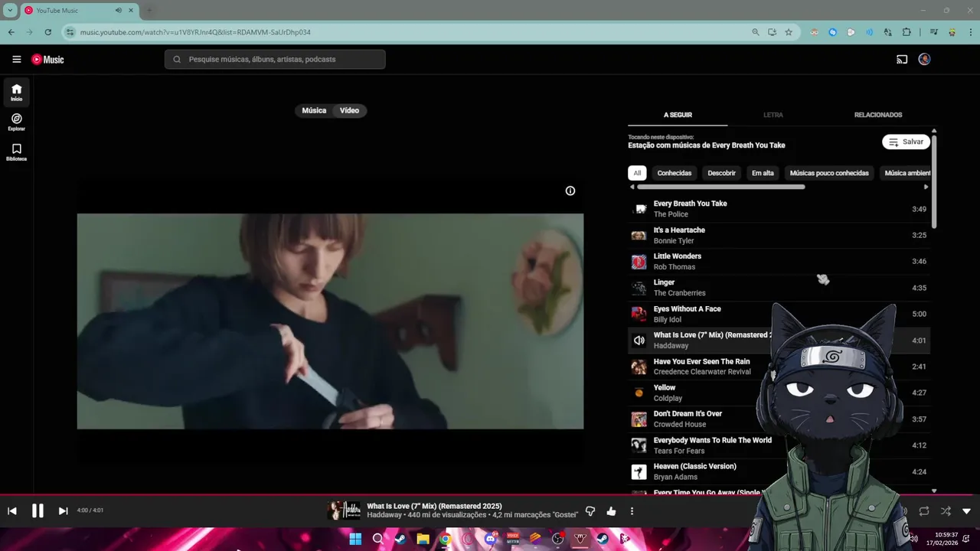Play Little Wonders by Rob Thomas

(779, 261)
